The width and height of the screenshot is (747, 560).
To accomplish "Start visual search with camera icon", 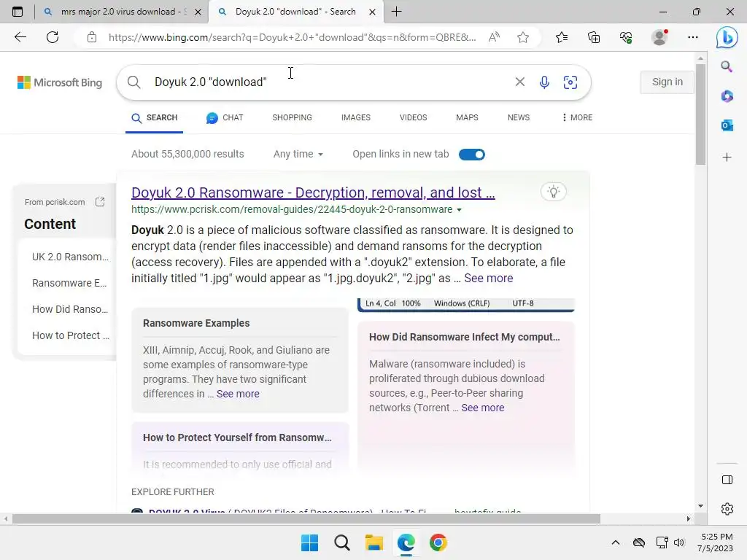I will coord(570,82).
